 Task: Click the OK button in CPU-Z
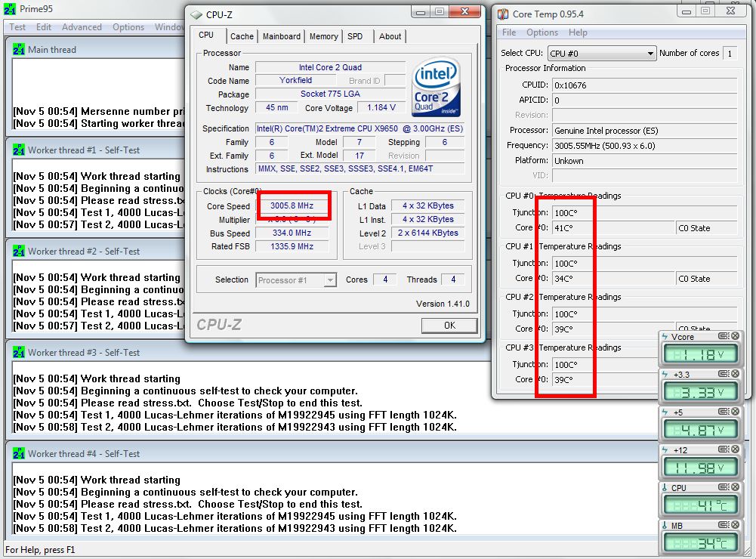pos(449,326)
